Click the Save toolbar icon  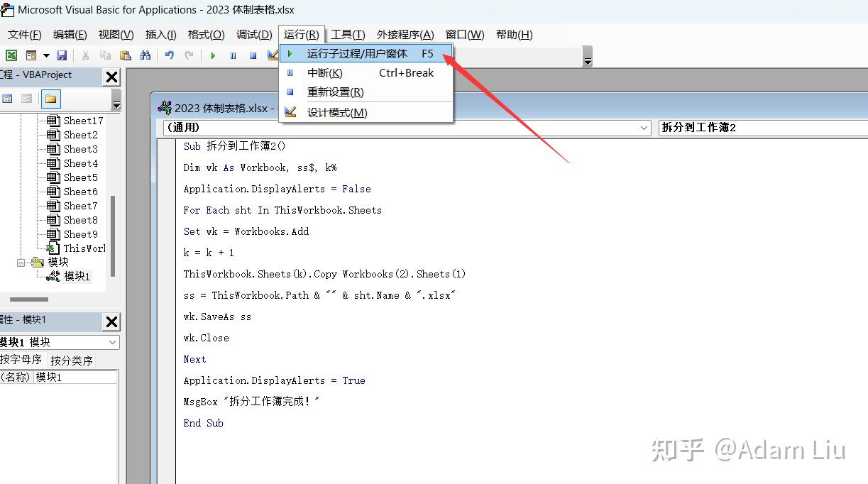(x=62, y=55)
